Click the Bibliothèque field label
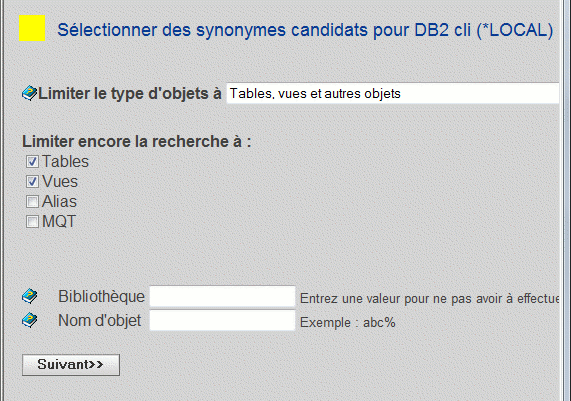571x401 pixels. pyautogui.click(x=101, y=296)
